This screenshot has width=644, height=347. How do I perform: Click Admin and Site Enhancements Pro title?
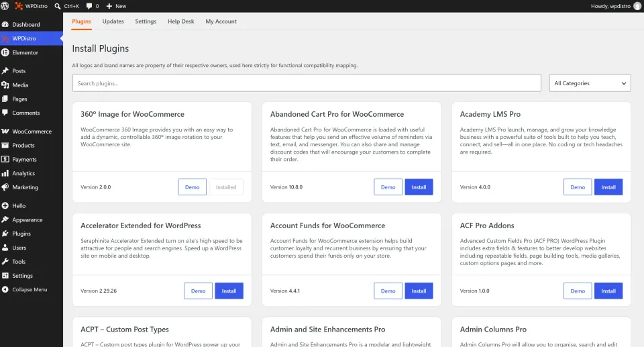[327, 330]
